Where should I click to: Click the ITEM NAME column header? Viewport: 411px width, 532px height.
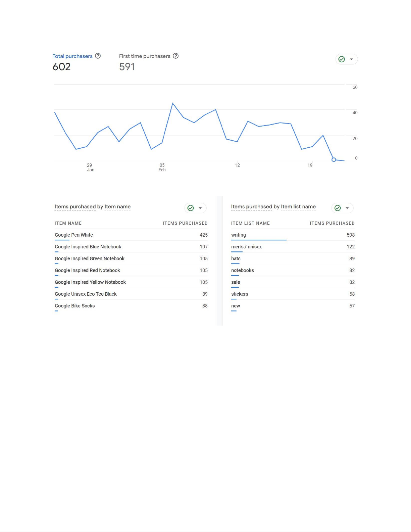coord(68,223)
